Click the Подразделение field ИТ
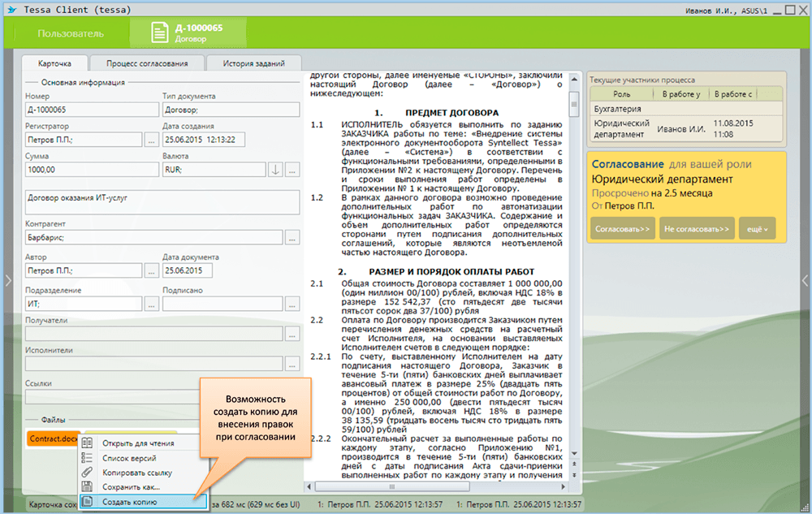Image resolution: width=812 pixels, height=514 pixels. (84, 304)
